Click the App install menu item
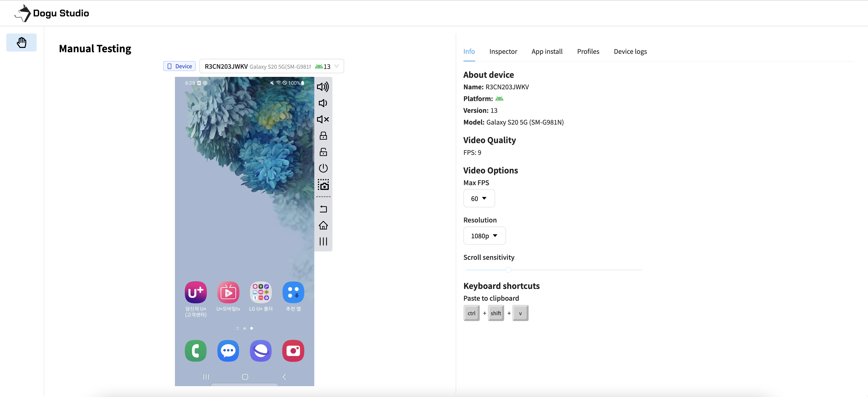868x397 pixels. pyautogui.click(x=547, y=51)
